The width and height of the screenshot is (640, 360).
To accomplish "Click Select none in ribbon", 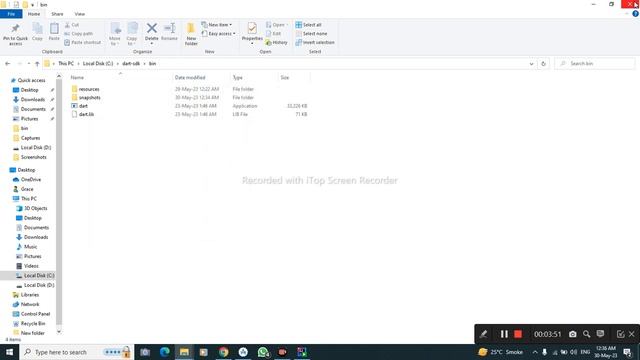I will pos(311,33).
